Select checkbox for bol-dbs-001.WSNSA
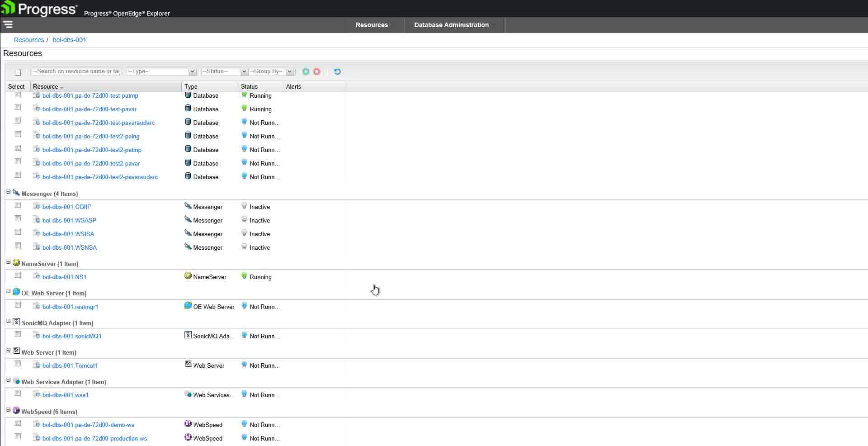The width and height of the screenshot is (868, 446). (18, 246)
